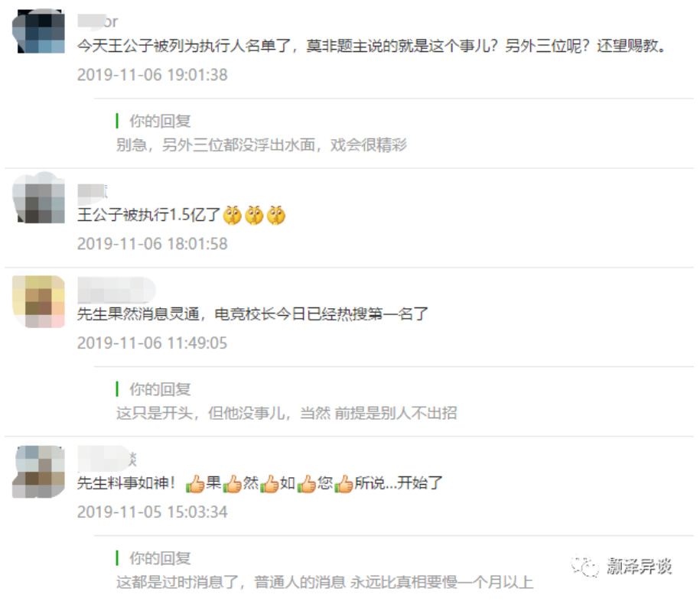Click the 瀚泽异谈 watermark text

(640, 566)
